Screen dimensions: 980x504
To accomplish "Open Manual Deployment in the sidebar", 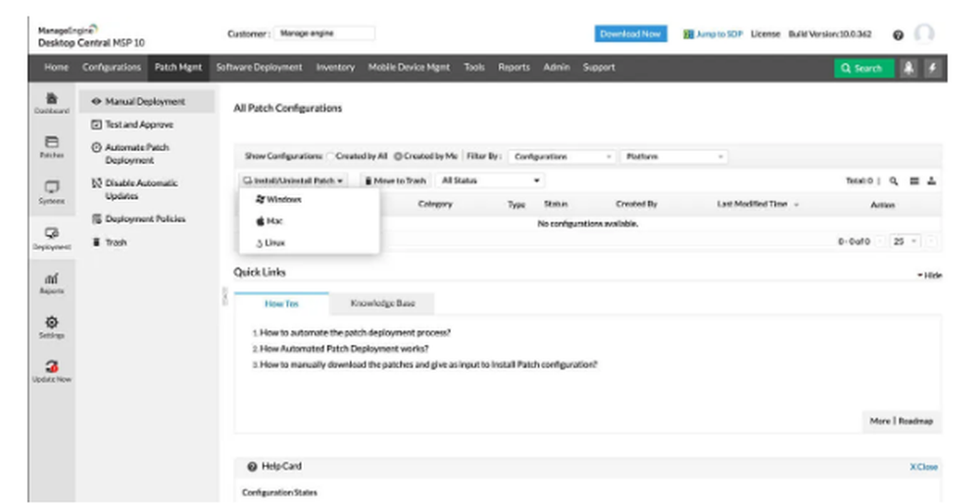I will [146, 101].
